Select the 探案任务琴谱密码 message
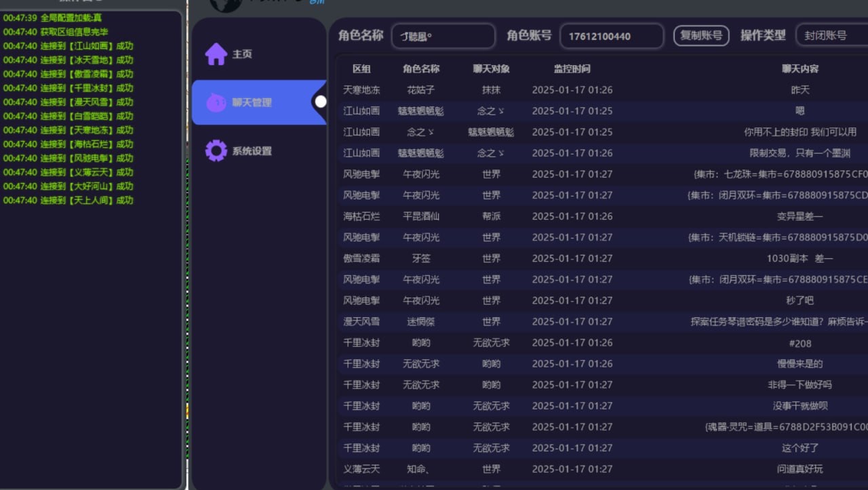The image size is (868, 490). click(x=779, y=321)
